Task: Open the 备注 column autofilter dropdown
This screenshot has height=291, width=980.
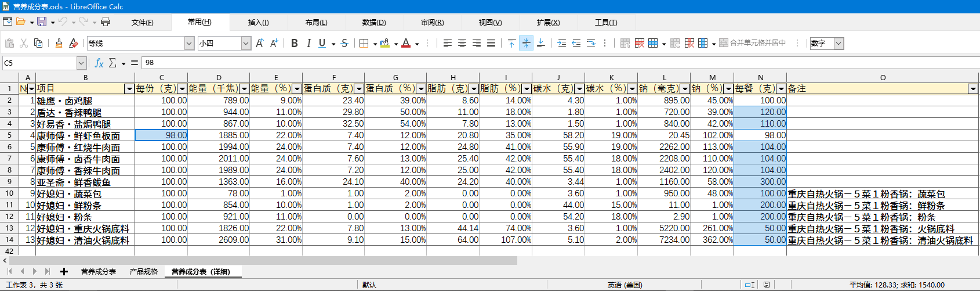Action: pos(973,89)
